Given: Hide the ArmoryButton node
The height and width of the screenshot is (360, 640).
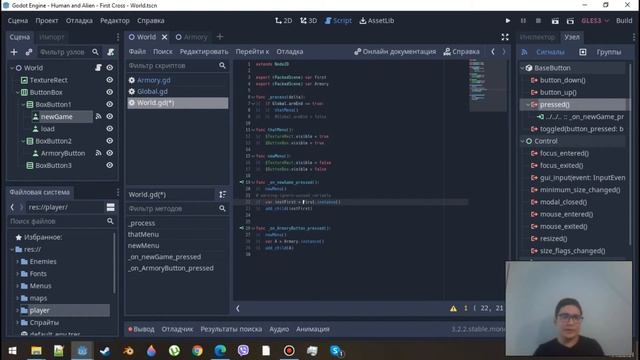Looking at the screenshot, I should click(x=110, y=153).
